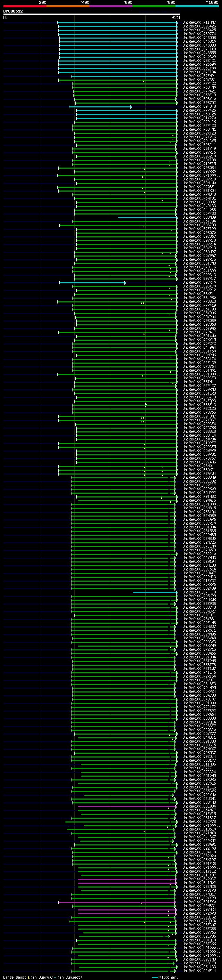
Task: Click the purple ~60% legend segment
Action: [111, 6]
